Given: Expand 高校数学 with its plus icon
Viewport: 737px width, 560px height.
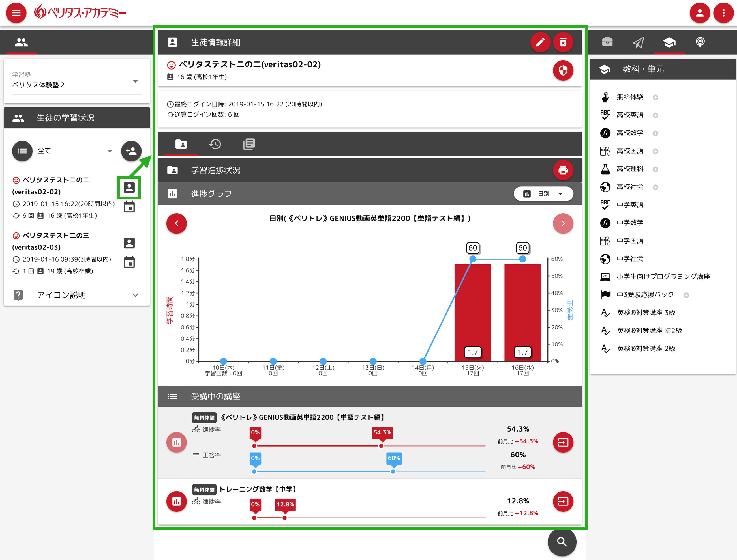Looking at the screenshot, I should coord(655,133).
